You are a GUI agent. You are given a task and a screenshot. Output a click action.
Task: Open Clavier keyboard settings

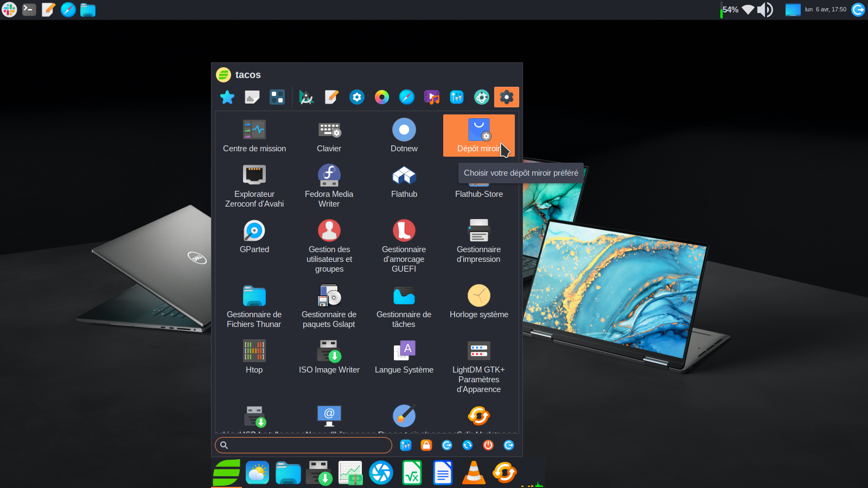[329, 136]
